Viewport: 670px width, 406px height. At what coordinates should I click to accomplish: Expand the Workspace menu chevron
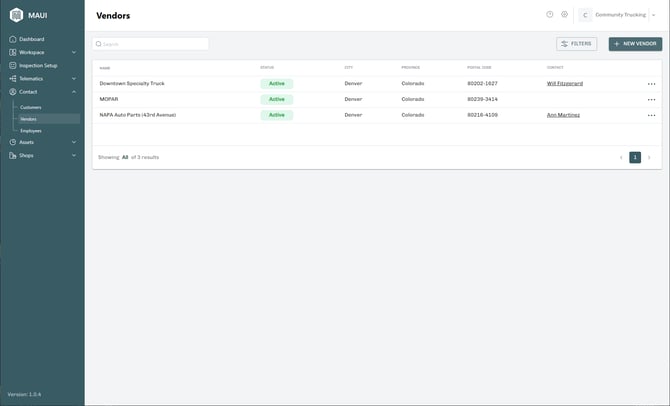[74, 53]
